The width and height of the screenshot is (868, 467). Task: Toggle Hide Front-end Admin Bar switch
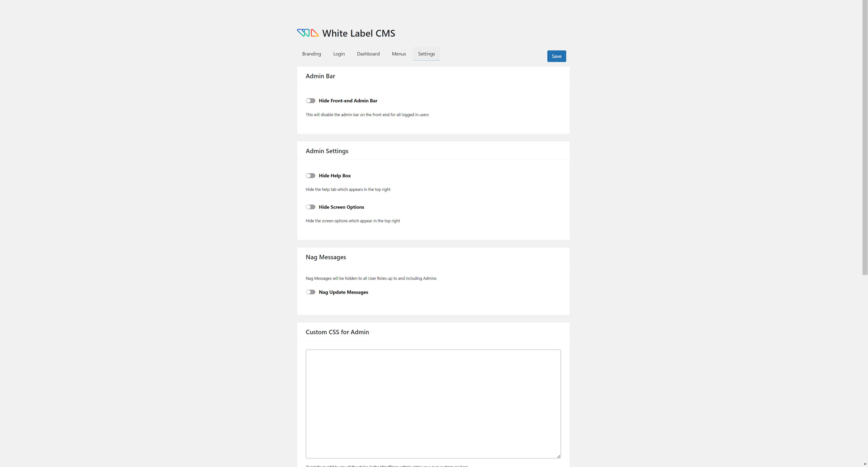tap(310, 101)
